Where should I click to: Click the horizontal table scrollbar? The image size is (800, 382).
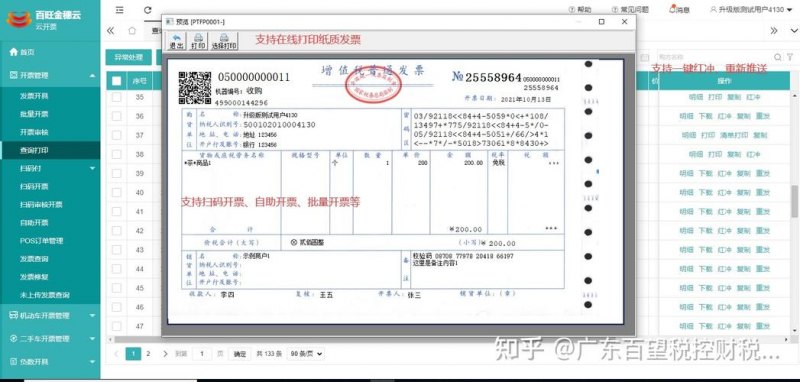[449, 339]
